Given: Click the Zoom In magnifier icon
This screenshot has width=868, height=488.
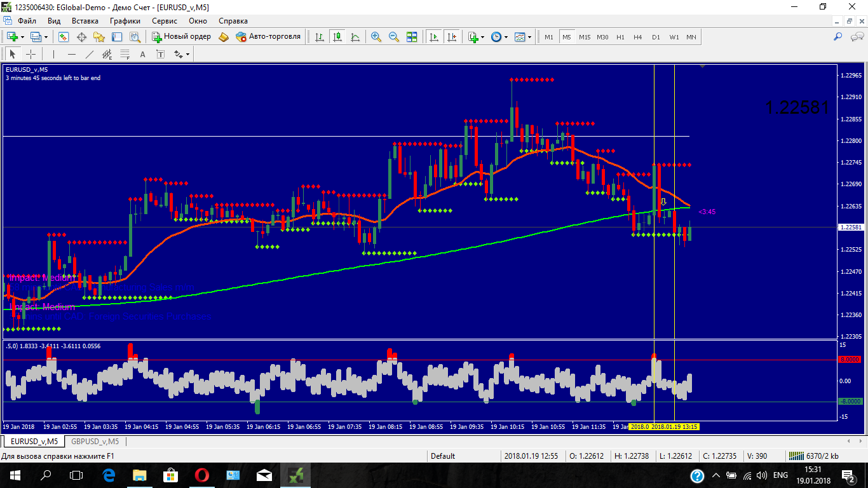Looking at the screenshot, I should coord(376,37).
